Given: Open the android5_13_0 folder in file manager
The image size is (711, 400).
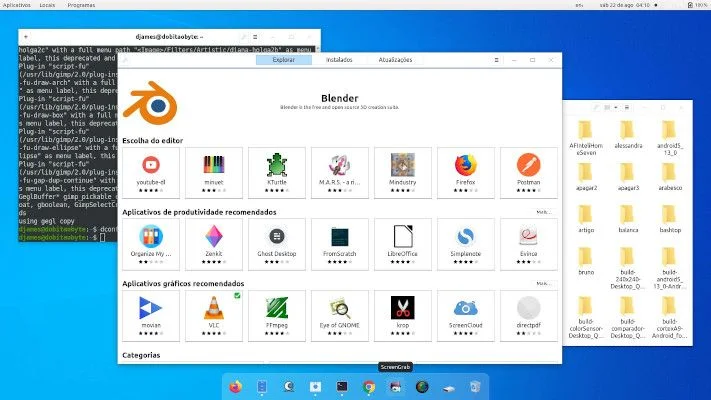Looking at the screenshot, I should point(670,137).
